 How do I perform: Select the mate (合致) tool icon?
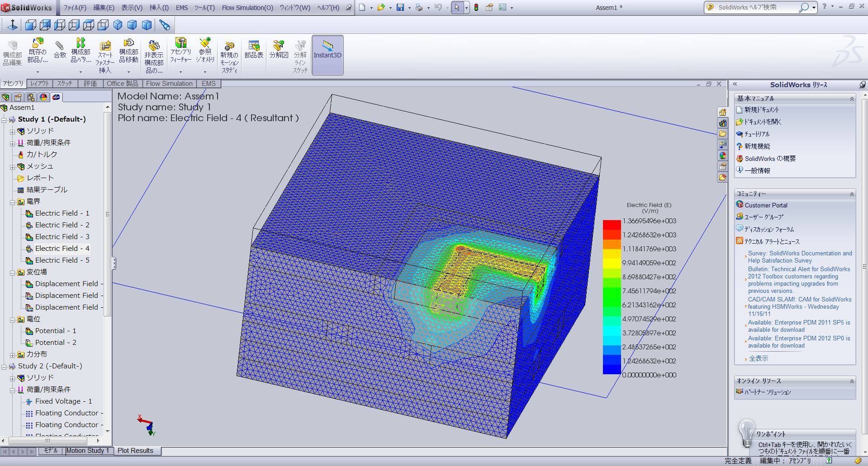[60, 50]
